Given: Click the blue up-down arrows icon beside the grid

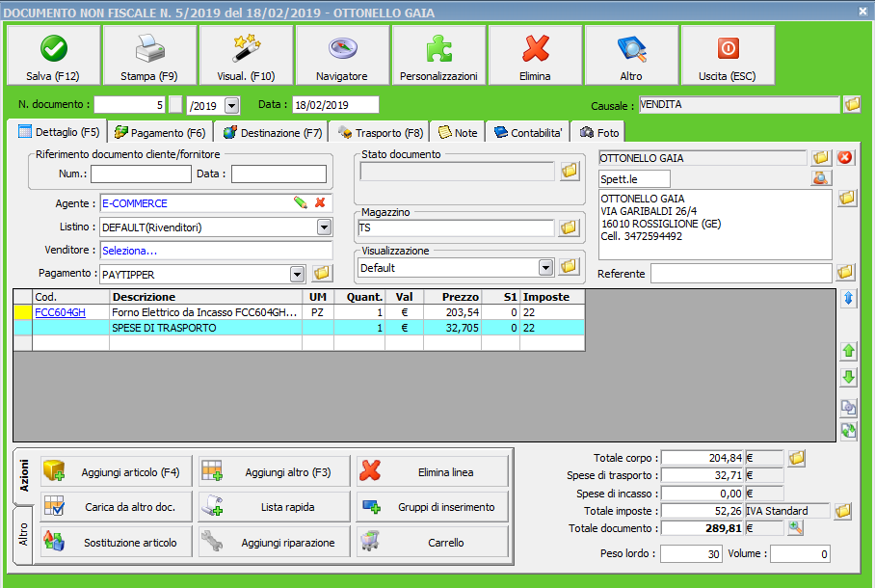Looking at the screenshot, I should pyautogui.click(x=848, y=299).
